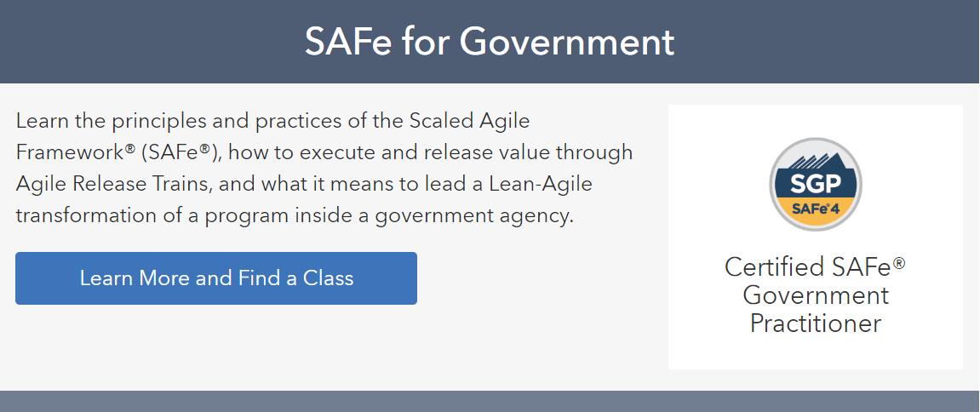980x412 pixels.
Task: Click the Learn More and Find a Class button
Action: point(216,278)
